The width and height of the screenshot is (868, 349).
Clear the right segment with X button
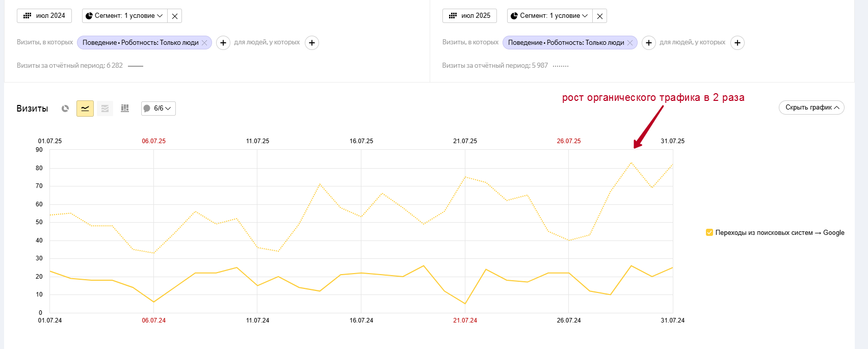pos(600,16)
